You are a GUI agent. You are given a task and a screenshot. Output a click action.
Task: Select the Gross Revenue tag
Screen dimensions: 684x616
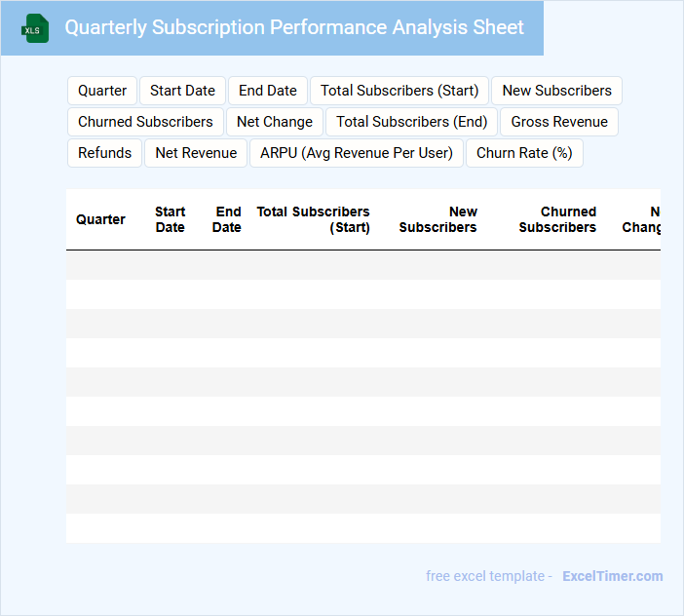pos(559,122)
